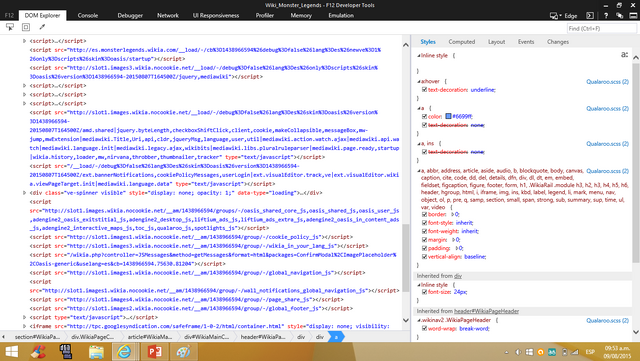This screenshot has width=640, height=361.
Task: Switch to the Changes tab
Action: (558, 42)
